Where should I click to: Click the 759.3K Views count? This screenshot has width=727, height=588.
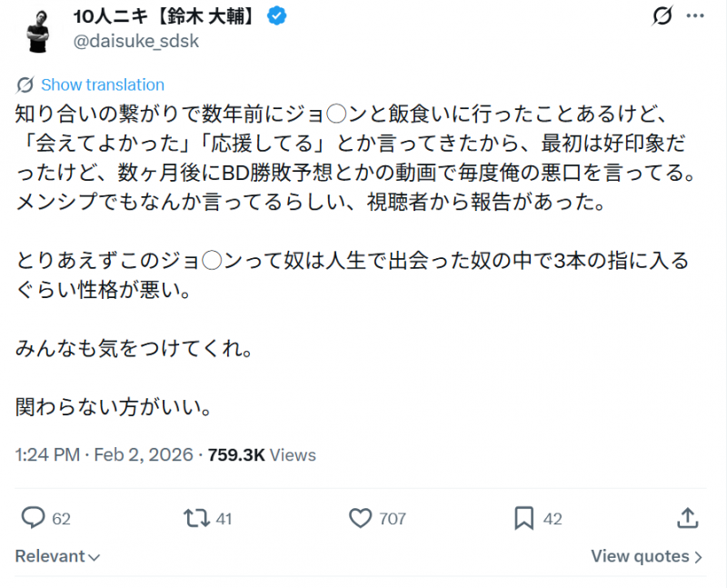click(262, 454)
